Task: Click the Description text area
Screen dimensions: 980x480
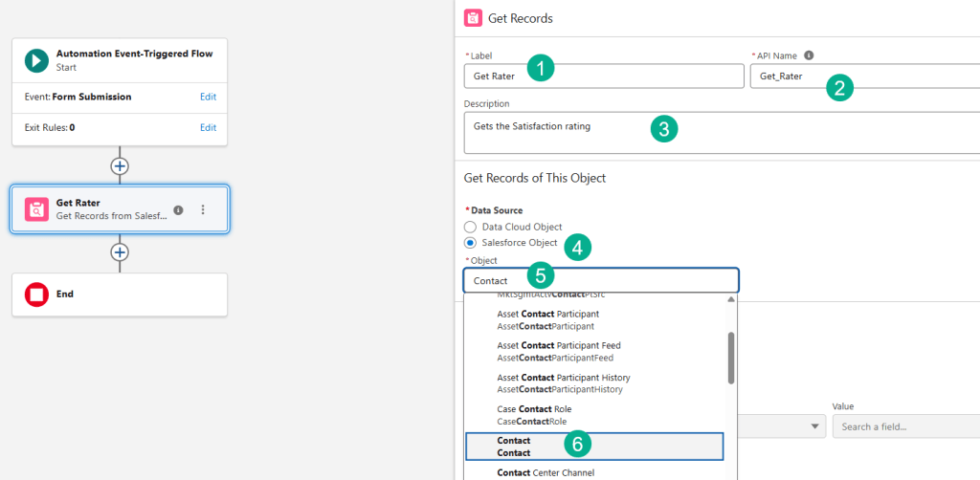Action: click(720, 133)
